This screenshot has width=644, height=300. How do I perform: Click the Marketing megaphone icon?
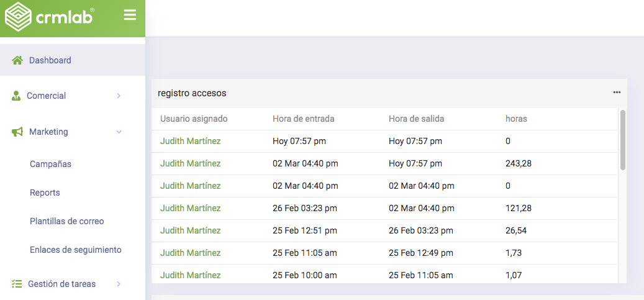click(x=17, y=132)
